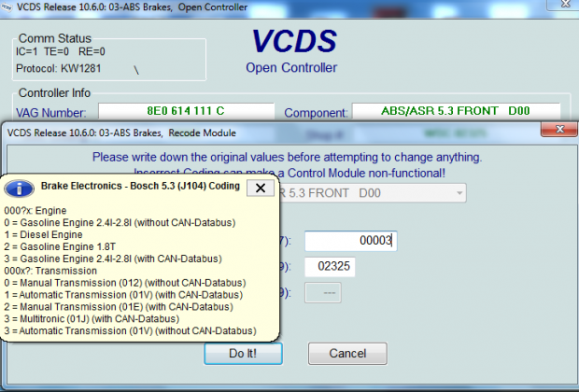Click the blue info icon in coding balloon
The height and width of the screenshot is (392, 579).
pyautogui.click(x=20, y=189)
